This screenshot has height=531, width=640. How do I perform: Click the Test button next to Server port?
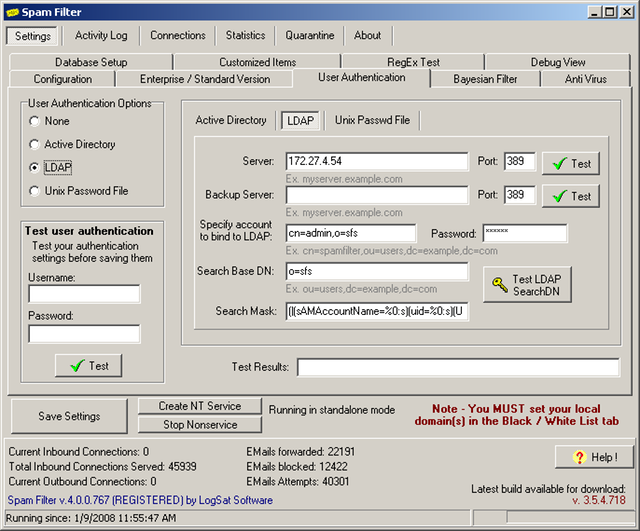(x=570, y=163)
